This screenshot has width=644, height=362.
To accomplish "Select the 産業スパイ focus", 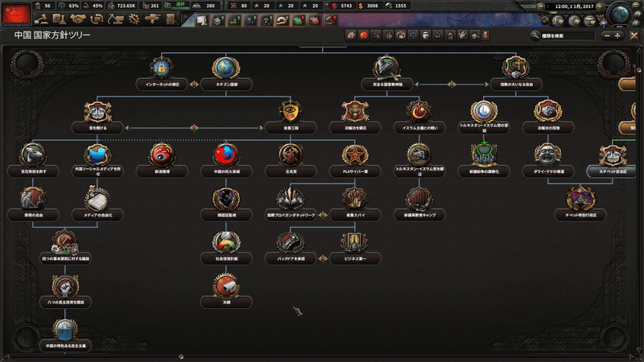I will pos(355,204).
